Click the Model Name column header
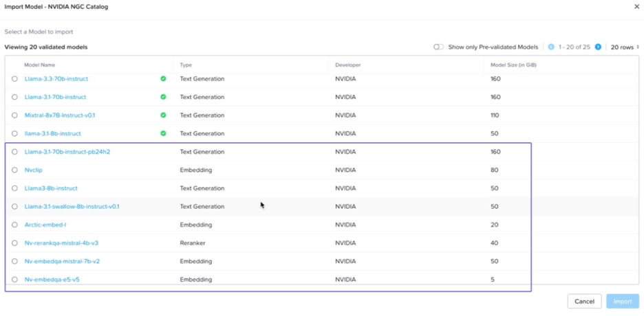644x316 pixels. pyautogui.click(x=40, y=65)
